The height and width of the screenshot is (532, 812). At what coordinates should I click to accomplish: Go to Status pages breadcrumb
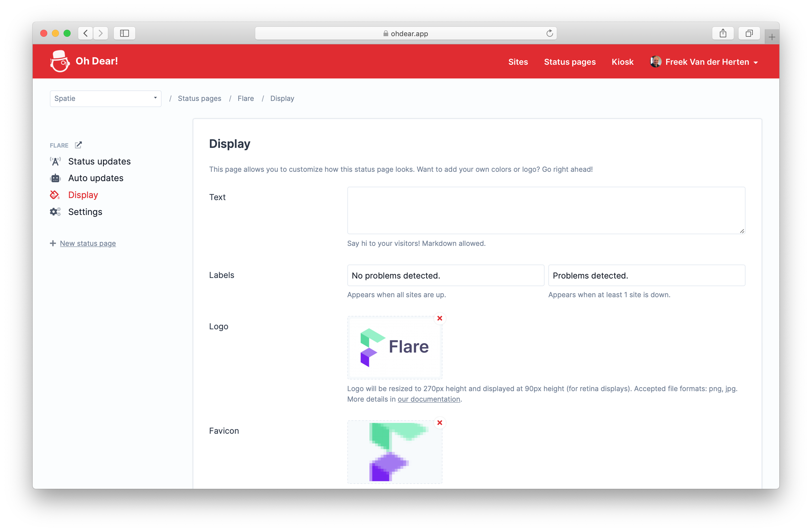pos(199,98)
